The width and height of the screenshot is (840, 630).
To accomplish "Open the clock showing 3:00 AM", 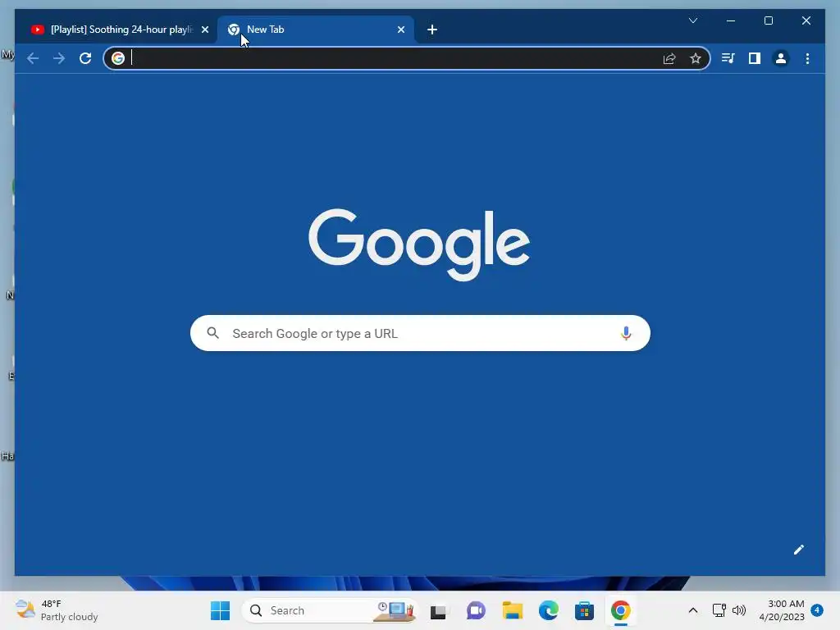I will tap(782, 610).
